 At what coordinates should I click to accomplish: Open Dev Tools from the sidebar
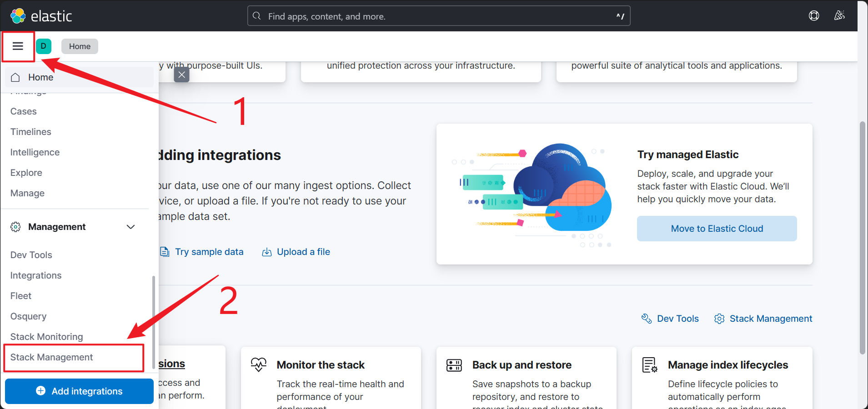(x=31, y=255)
